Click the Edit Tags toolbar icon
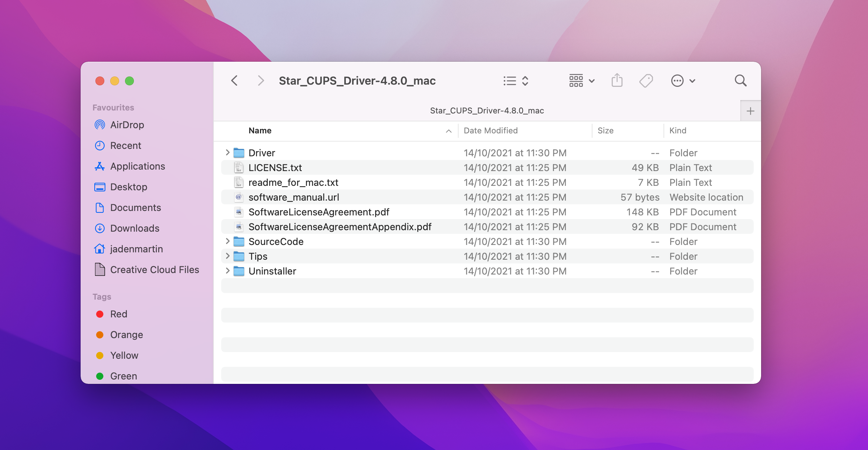Viewport: 868px width, 450px height. 646,81
